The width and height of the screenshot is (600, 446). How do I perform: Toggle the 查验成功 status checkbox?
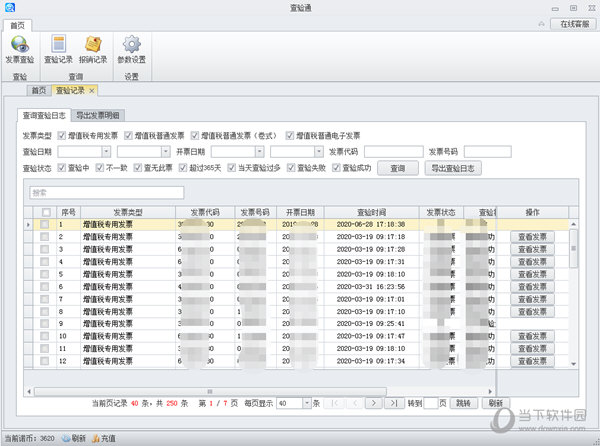(335, 168)
